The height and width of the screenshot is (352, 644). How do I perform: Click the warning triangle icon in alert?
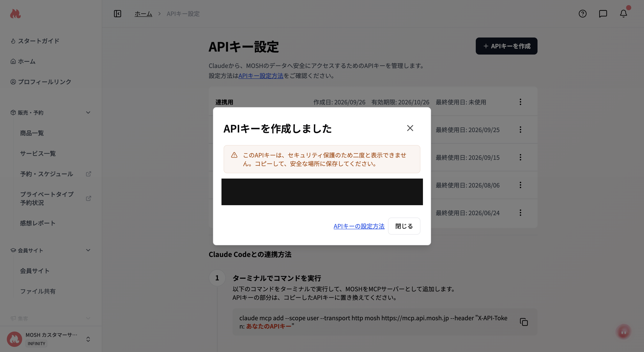(234, 155)
